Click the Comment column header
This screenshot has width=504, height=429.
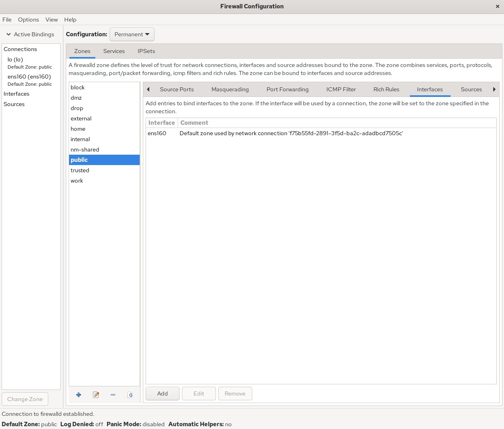tap(194, 123)
